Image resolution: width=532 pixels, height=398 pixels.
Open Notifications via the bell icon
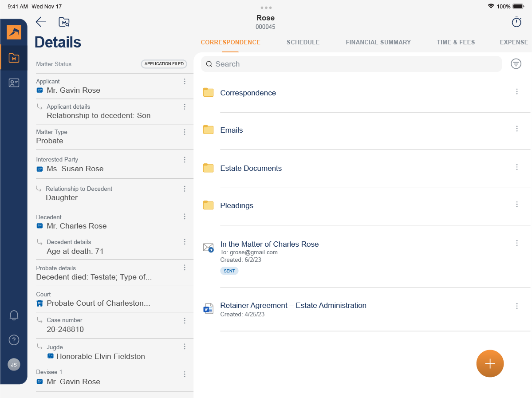click(x=14, y=315)
